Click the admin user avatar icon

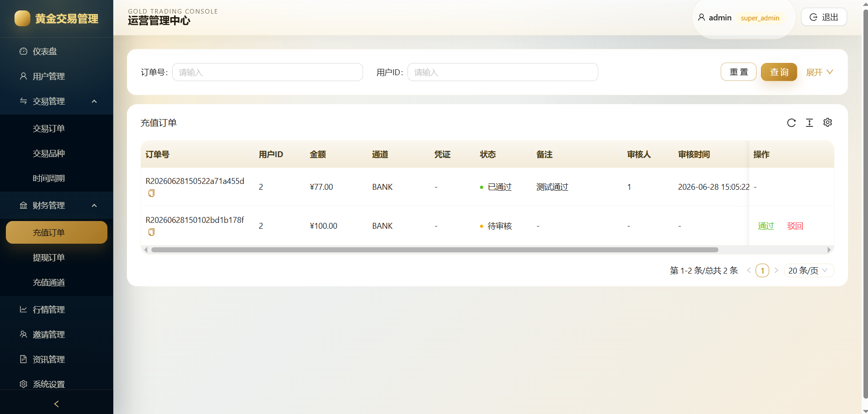701,17
